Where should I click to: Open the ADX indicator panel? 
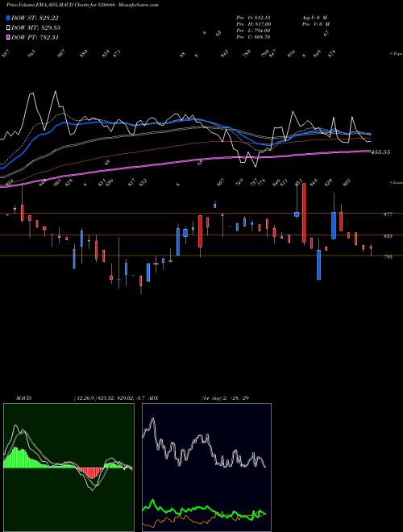[x=206, y=468]
